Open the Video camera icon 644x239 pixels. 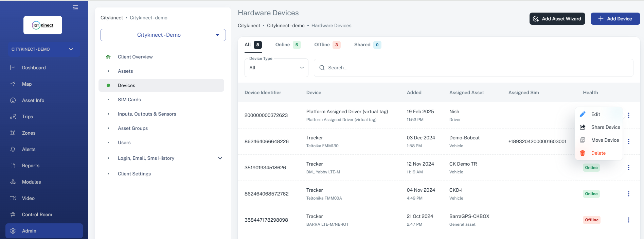pos(13,198)
